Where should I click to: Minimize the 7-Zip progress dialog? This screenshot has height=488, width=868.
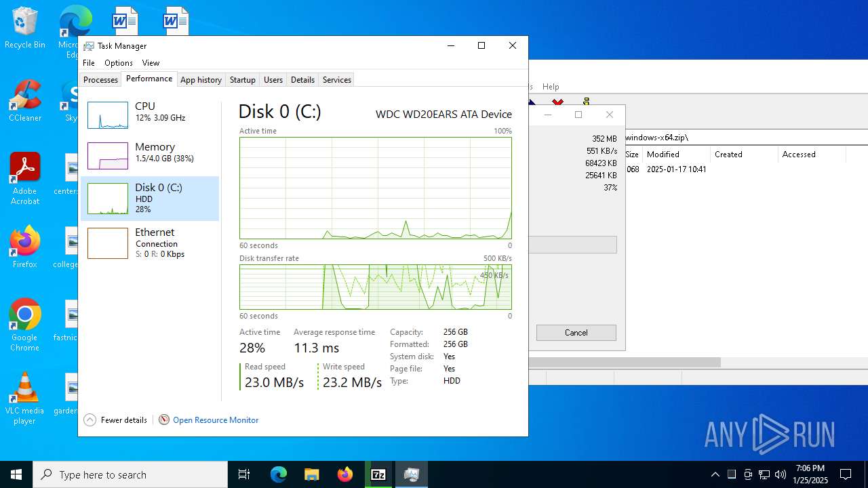548,115
